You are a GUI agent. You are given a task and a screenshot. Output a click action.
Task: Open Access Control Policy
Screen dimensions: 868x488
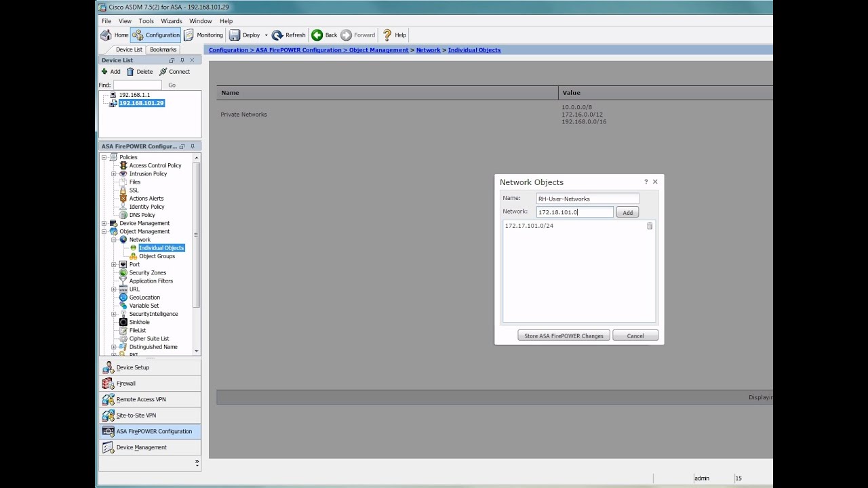155,165
